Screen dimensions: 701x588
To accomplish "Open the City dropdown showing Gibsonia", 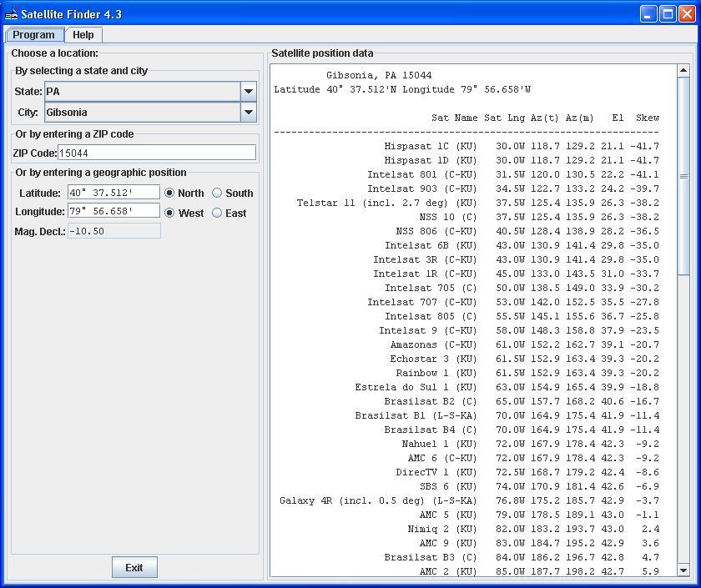I will click(x=248, y=112).
